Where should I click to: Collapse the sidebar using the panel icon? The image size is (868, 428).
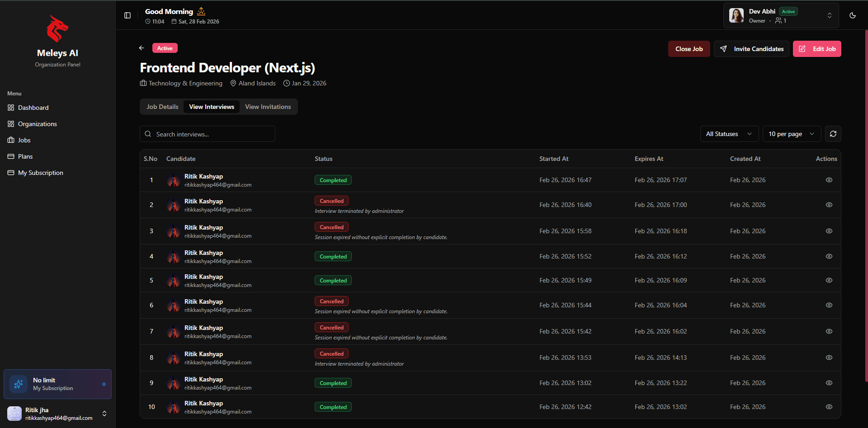(127, 15)
